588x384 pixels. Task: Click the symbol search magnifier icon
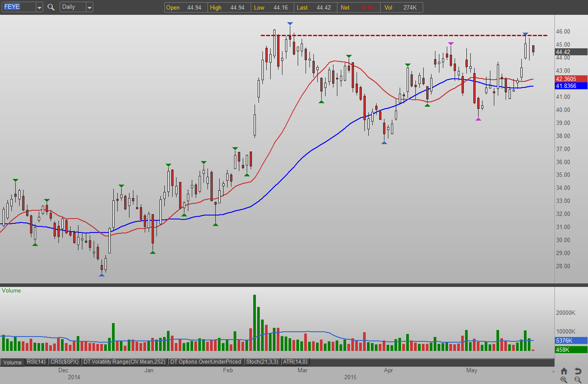click(51, 7)
